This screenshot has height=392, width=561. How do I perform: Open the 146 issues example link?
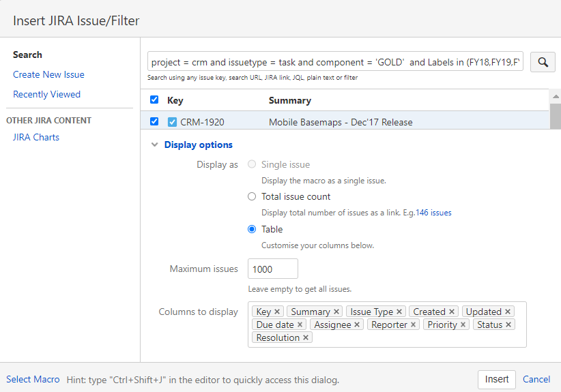click(433, 213)
